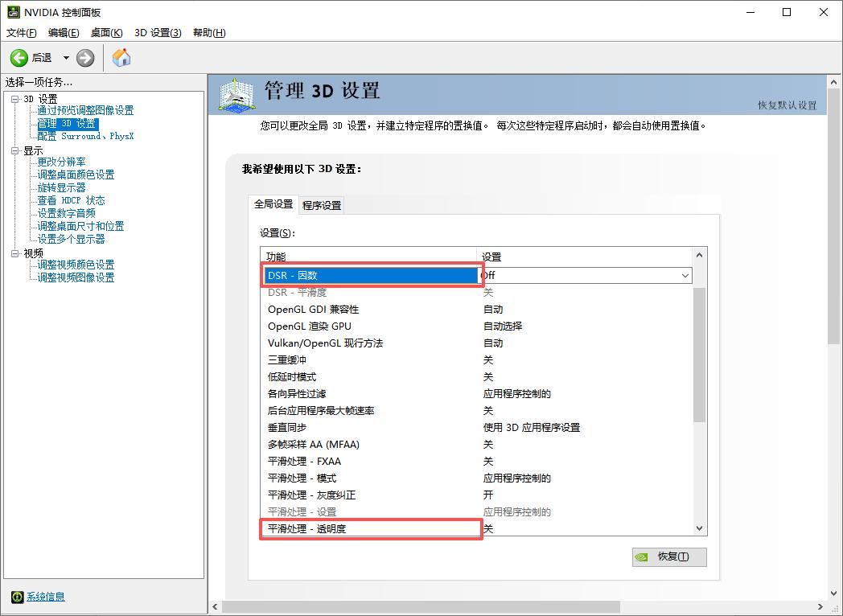This screenshot has width=843, height=616.
Task: Open 旋转显示器 tree item
Action: [61, 187]
